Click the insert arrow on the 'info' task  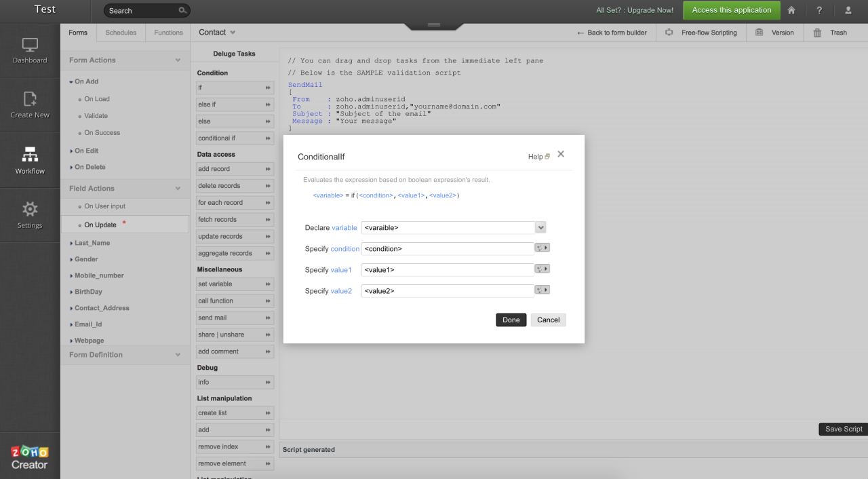coord(268,382)
